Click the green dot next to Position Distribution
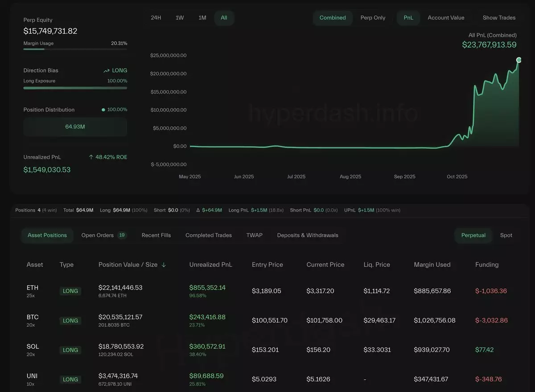 point(103,110)
